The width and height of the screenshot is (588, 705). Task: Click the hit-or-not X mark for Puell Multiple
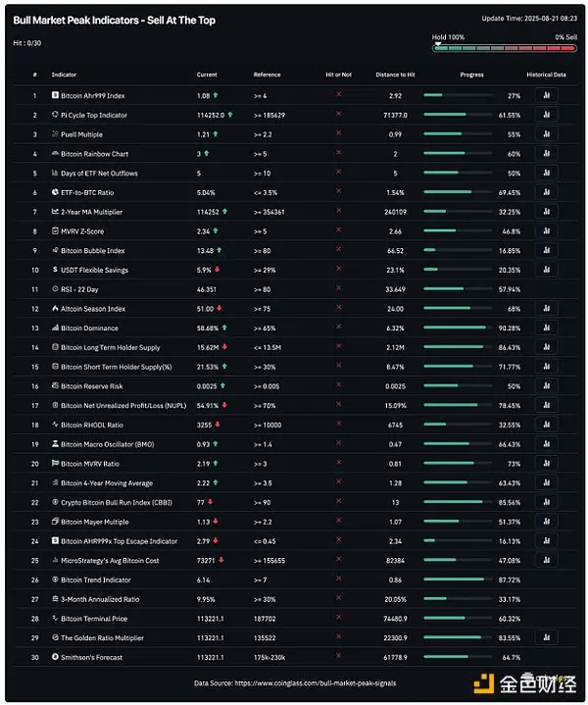(338, 133)
